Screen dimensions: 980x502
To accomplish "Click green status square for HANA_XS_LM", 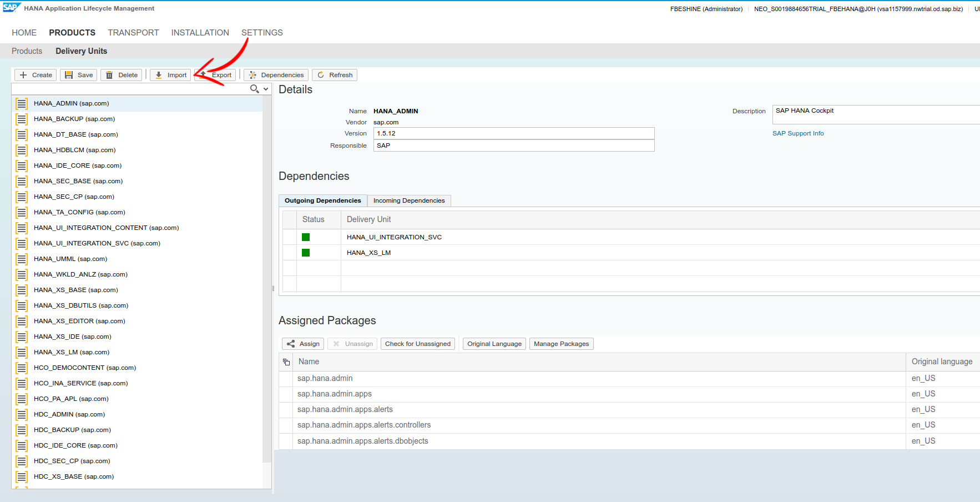I will (x=306, y=253).
